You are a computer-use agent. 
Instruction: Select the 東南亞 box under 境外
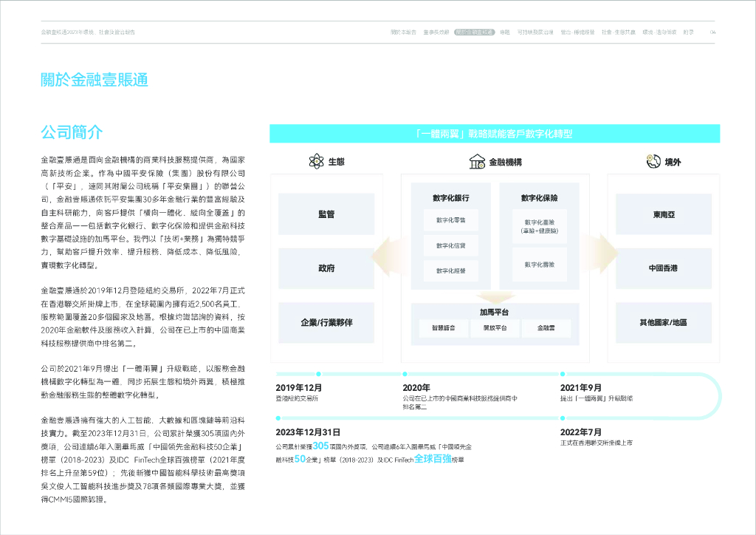(664, 214)
